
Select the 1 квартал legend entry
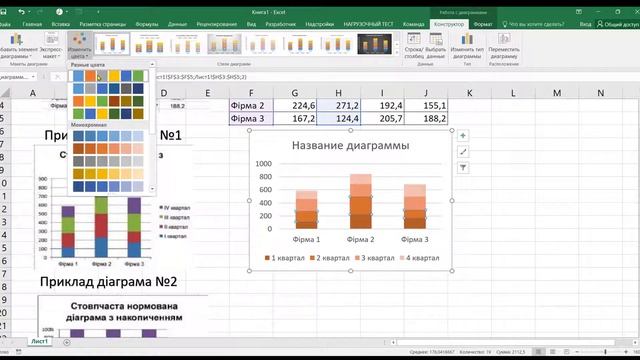point(284,258)
